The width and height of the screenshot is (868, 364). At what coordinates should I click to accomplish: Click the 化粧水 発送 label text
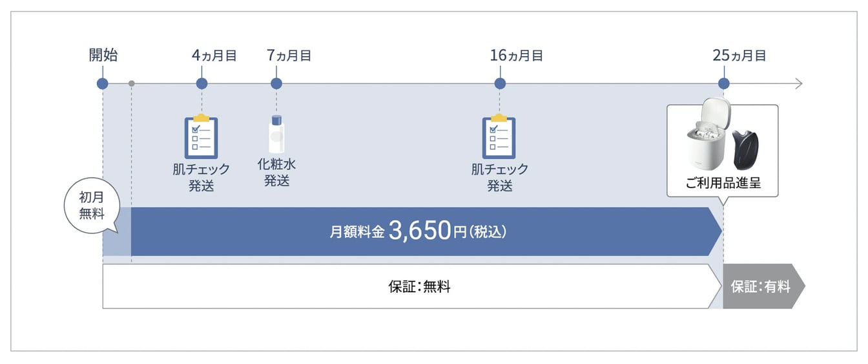tap(276, 173)
